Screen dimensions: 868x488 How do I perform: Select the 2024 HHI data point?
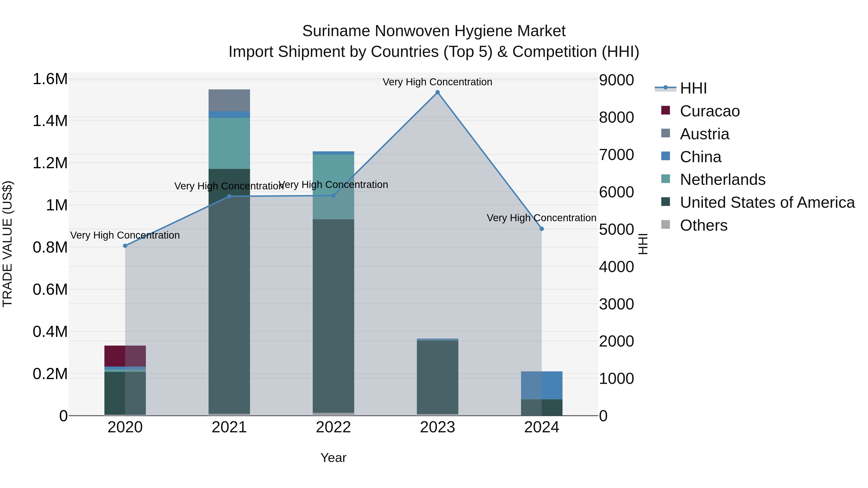(x=542, y=229)
